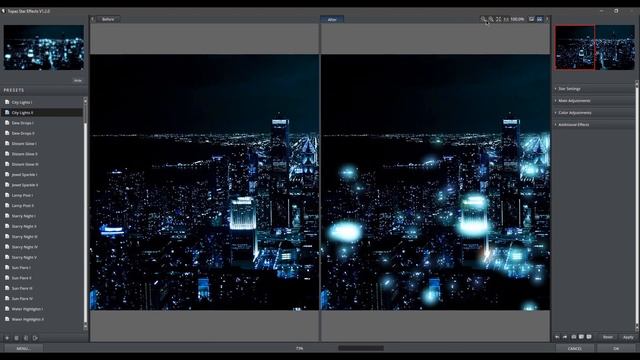
Task: Click the export preset icon
Action: pos(35,338)
